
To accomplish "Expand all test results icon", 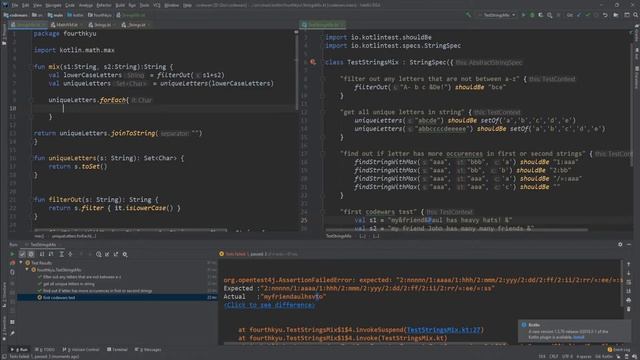I will tap(61, 254).
